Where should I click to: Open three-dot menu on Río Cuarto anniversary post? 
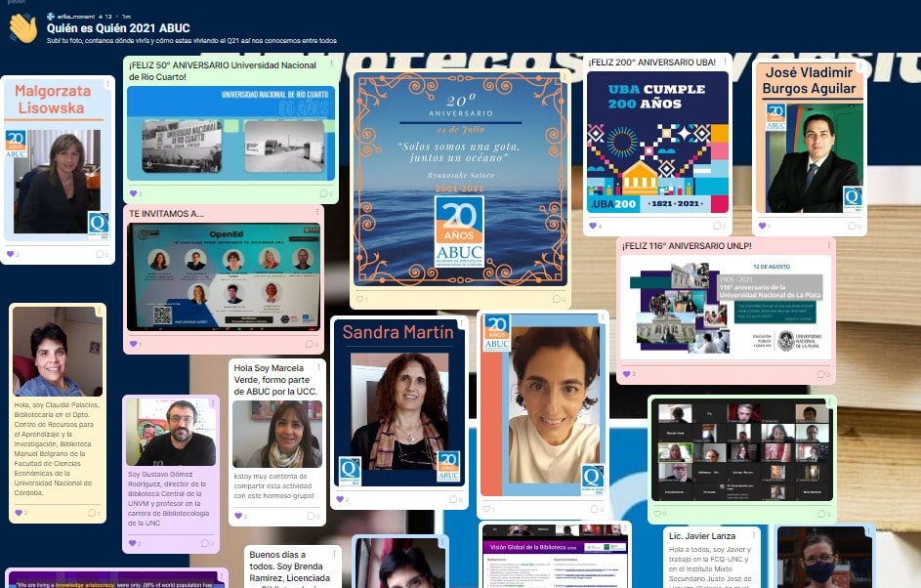(x=332, y=63)
